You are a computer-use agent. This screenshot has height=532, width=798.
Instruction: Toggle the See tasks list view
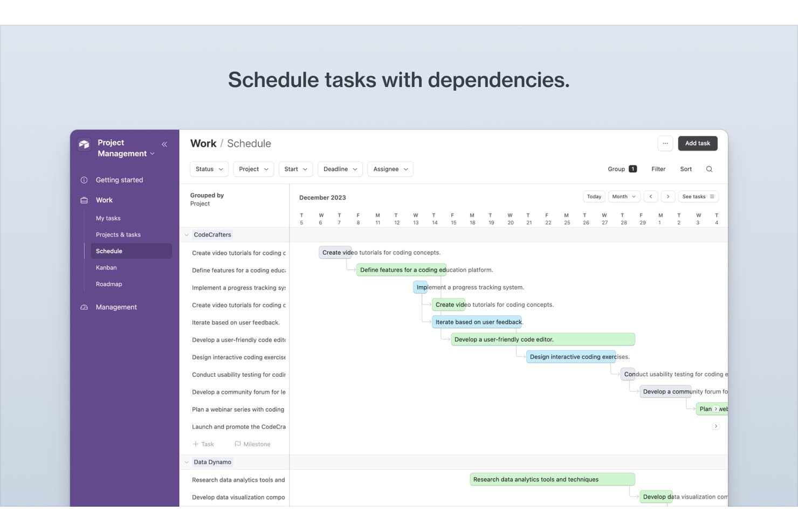coord(698,197)
